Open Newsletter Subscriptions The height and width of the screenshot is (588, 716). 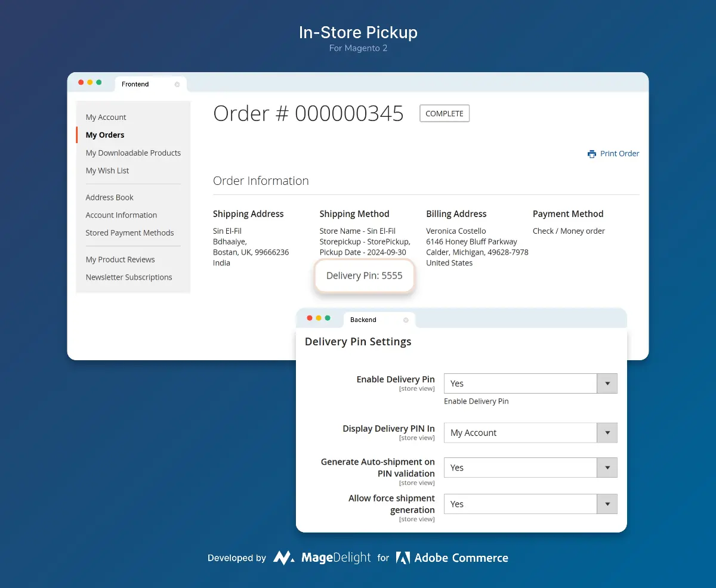tap(129, 277)
